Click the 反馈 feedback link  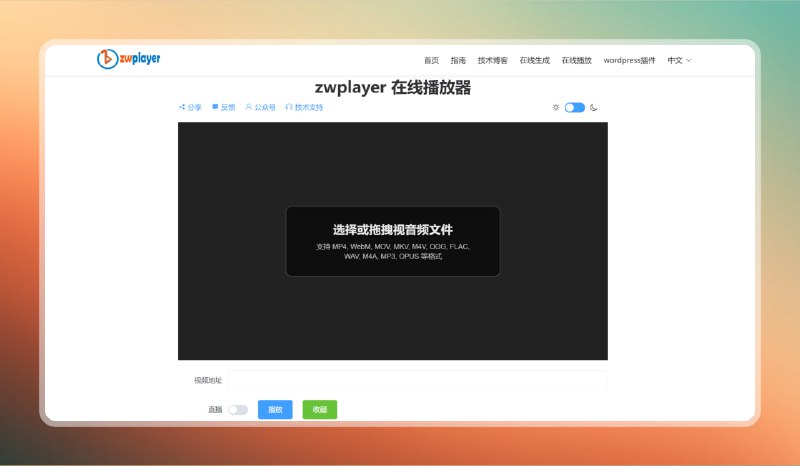[x=223, y=107]
